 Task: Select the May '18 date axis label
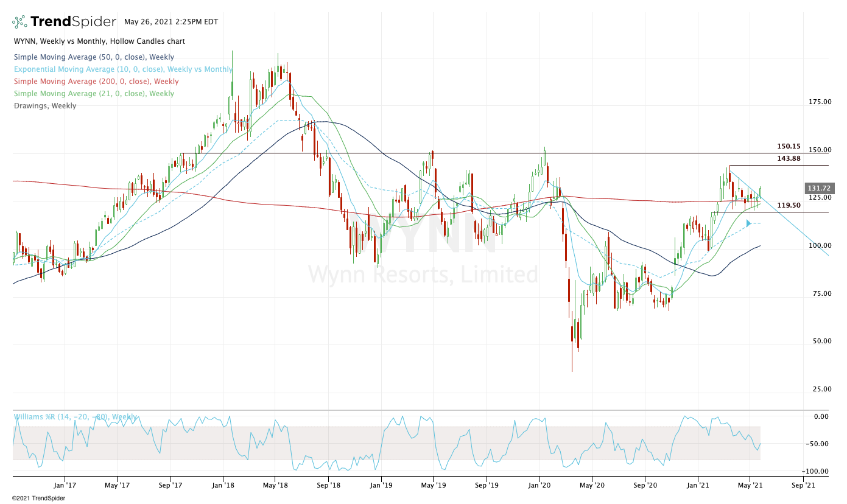275,485
